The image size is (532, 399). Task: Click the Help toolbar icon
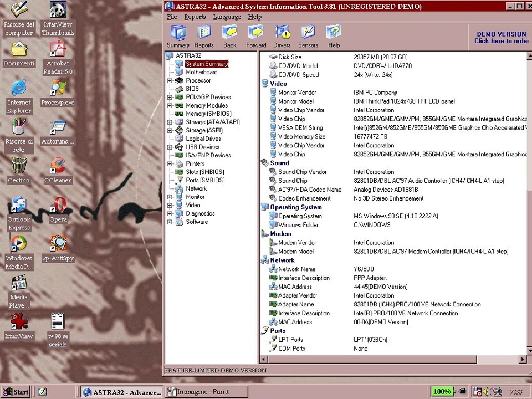[x=334, y=35]
